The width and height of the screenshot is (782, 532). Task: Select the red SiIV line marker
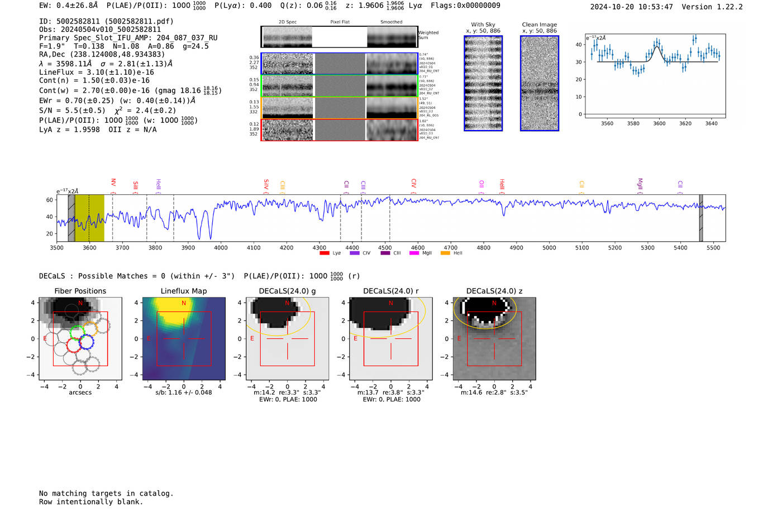(x=266, y=185)
